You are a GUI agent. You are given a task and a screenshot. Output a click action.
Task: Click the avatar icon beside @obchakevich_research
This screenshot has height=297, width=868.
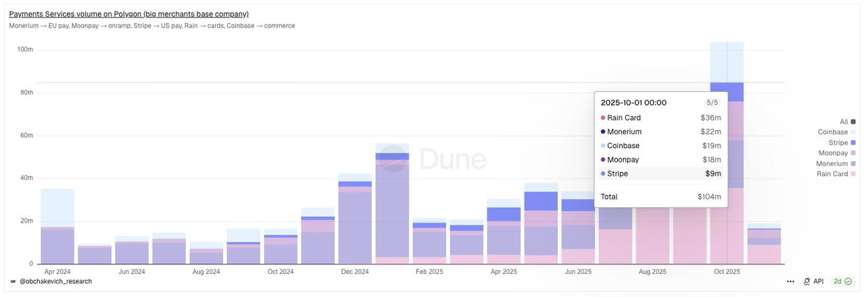13,281
